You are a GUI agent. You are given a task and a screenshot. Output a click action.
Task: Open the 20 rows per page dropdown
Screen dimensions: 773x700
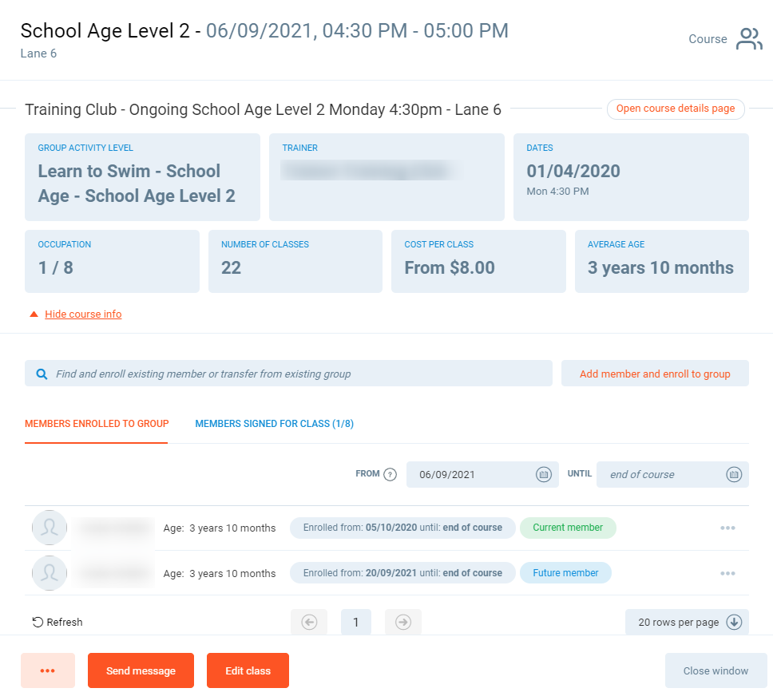click(687, 622)
